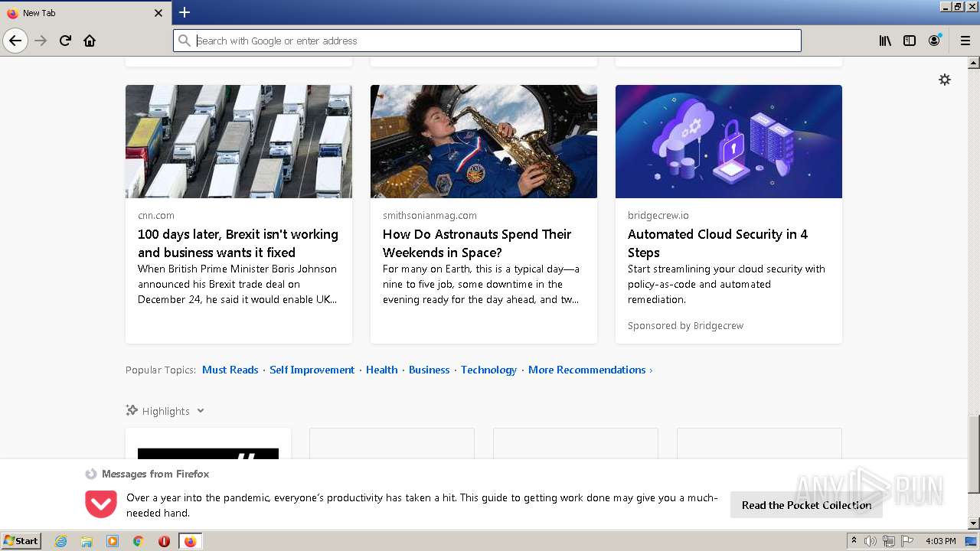Launch Internet Explorer from taskbar
The image size is (980, 551).
point(60,541)
